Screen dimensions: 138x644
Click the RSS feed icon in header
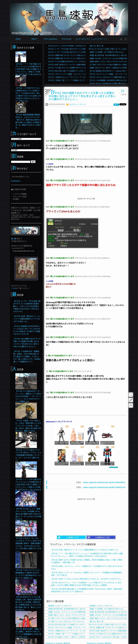tap(126, 39)
